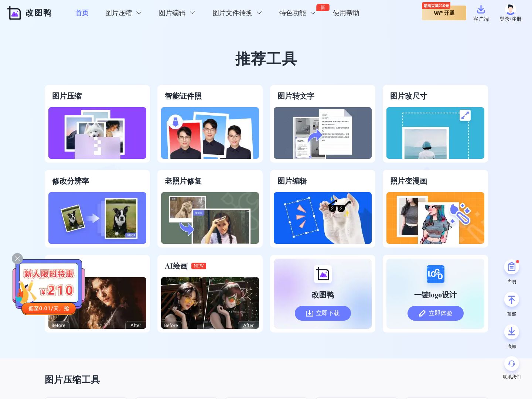Expand the 图片压缩 menu chevron
532x399 pixels.
click(139, 13)
